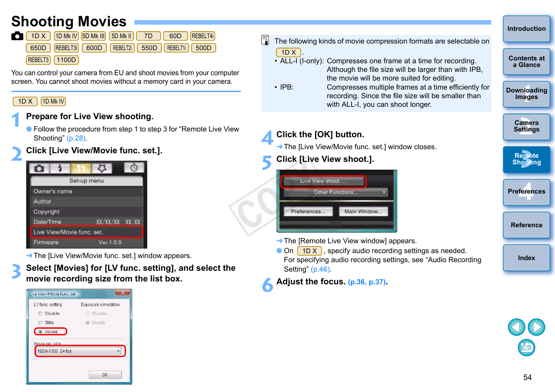Screen dimensions: 555x392
Task: Select the camera tab icon in Set-up menu screenshot
Action: tap(39, 168)
